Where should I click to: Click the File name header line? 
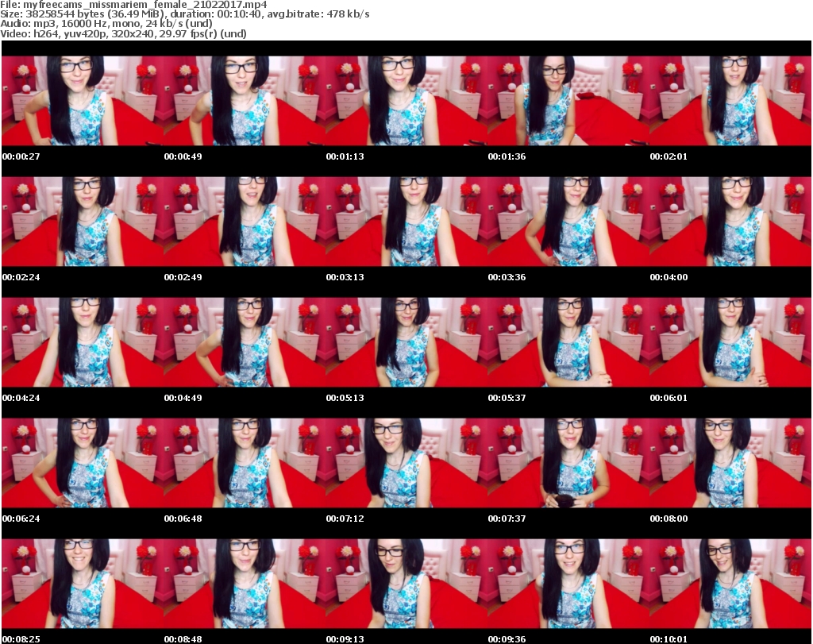tap(133, 5)
